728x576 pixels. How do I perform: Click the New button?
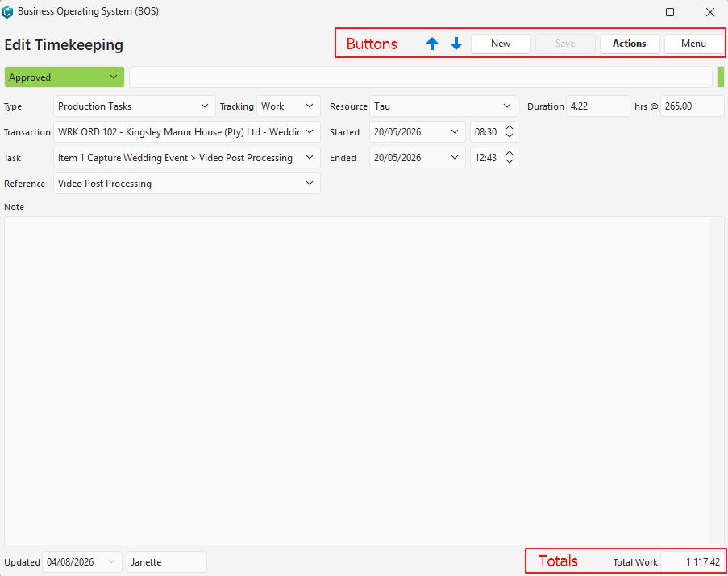tap(501, 44)
